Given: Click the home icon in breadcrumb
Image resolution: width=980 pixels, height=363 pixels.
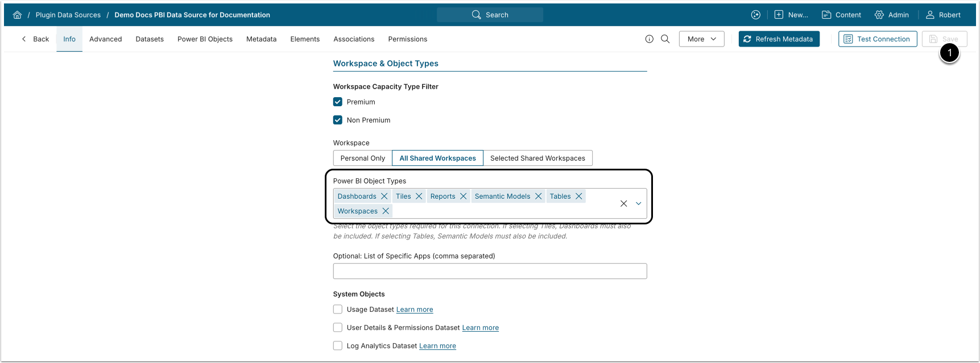Looking at the screenshot, I should (x=17, y=15).
